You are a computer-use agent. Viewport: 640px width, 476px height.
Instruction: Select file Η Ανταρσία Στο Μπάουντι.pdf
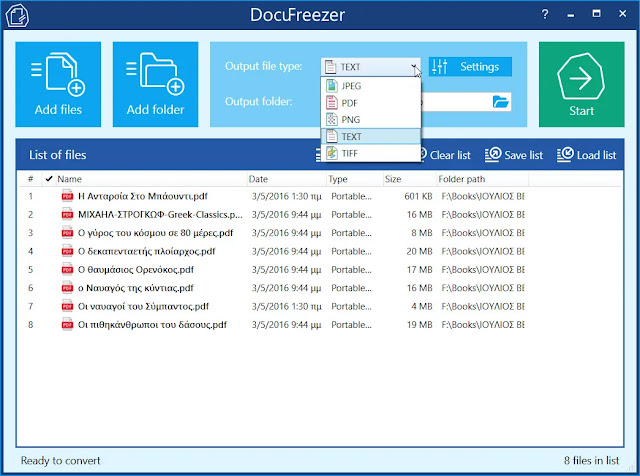point(142,196)
